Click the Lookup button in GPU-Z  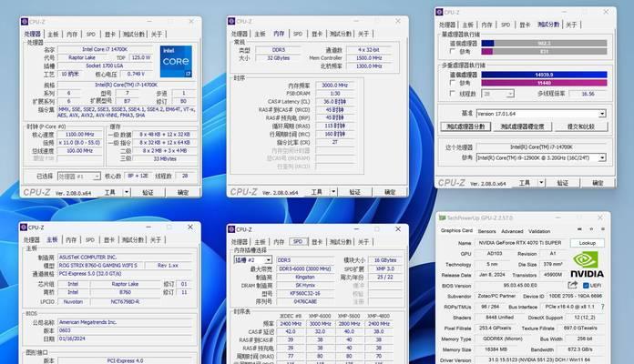coord(588,243)
